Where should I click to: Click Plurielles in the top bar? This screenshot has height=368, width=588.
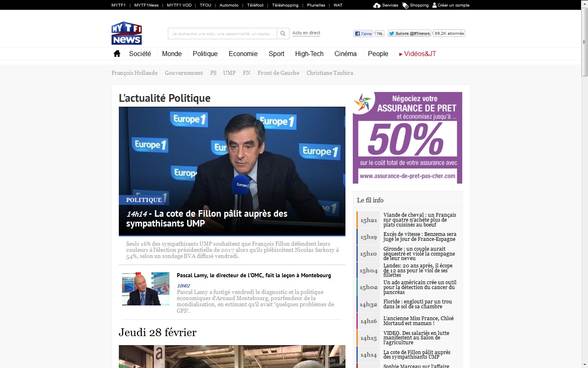click(316, 5)
